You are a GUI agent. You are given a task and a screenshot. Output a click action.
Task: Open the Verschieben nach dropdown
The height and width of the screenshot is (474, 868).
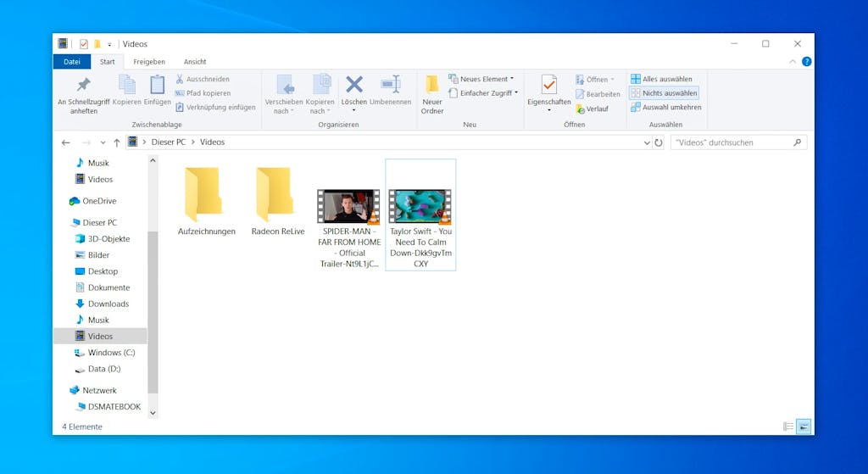(283, 95)
